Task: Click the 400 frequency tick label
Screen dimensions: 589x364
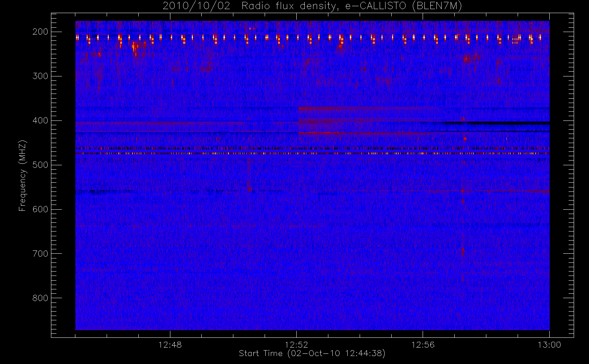Action: pos(40,120)
